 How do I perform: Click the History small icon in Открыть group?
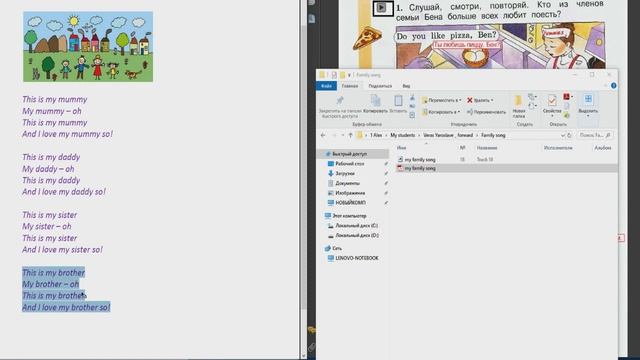(x=567, y=116)
